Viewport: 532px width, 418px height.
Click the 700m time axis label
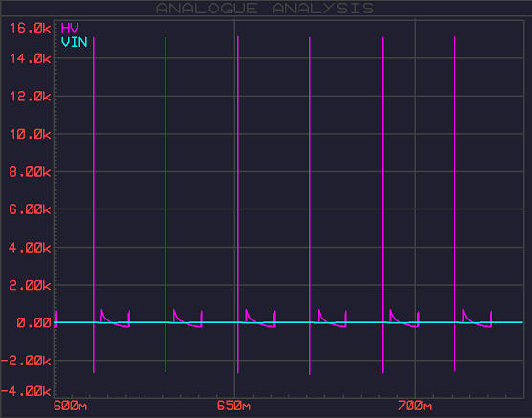click(414, 406)
